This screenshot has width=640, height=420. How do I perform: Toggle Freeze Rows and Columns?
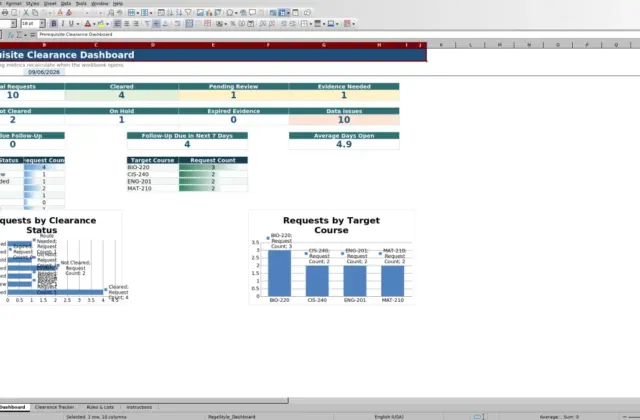(x=282, y=13)
